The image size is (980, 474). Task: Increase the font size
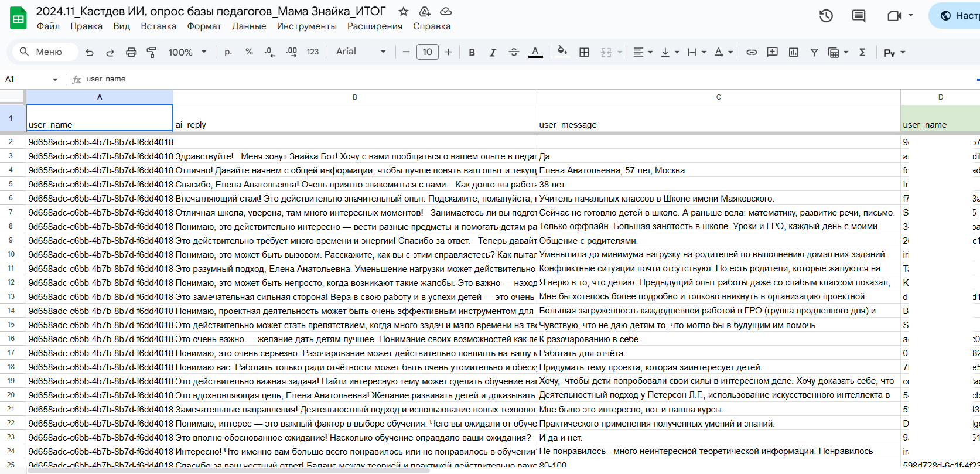pyautogui.click(x=448, y=52)
